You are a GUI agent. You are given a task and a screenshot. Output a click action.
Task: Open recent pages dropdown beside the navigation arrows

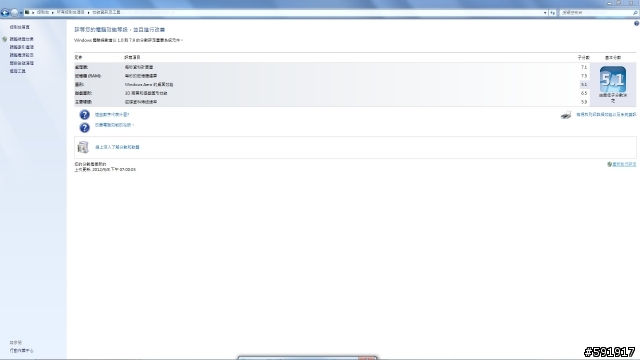(21, 13)
